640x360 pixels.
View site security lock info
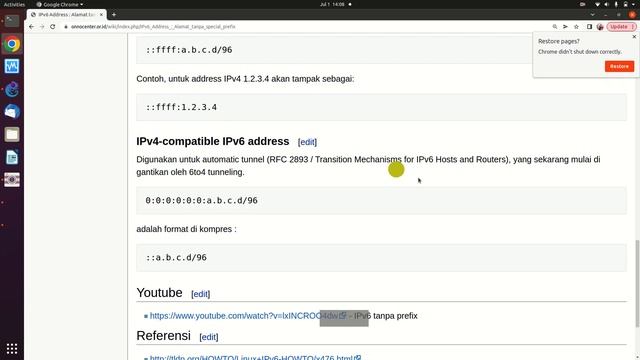65,27
